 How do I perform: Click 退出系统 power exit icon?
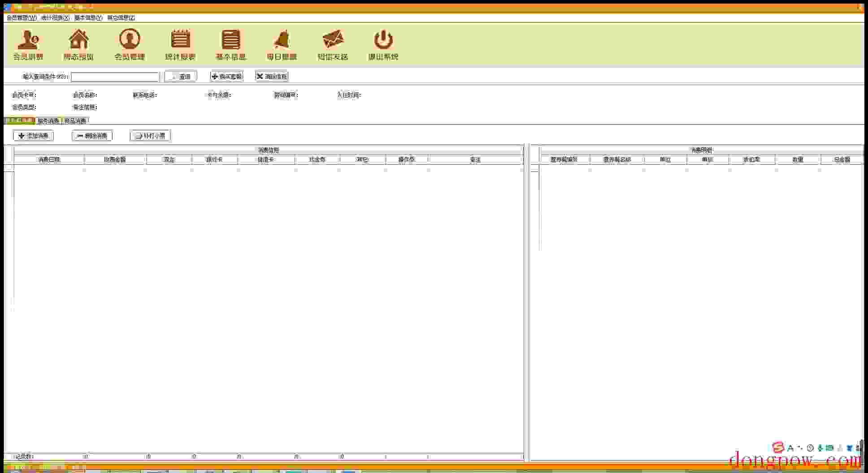point(383,45)
